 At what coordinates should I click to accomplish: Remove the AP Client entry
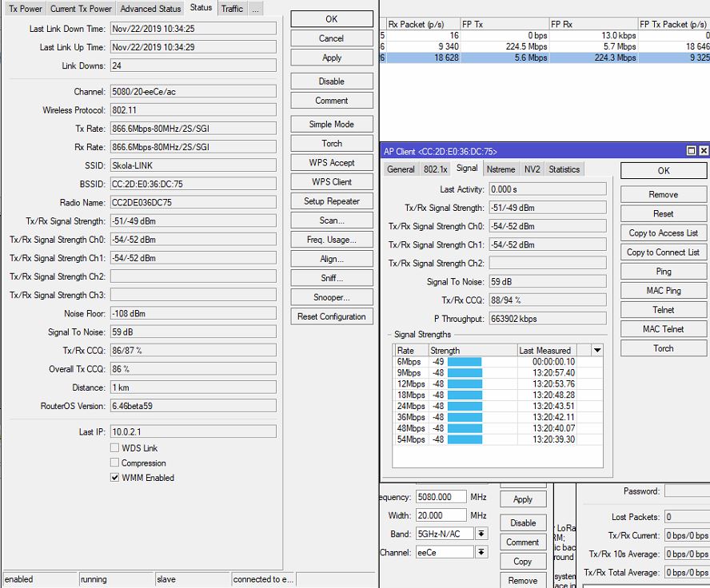pos(664,194)
